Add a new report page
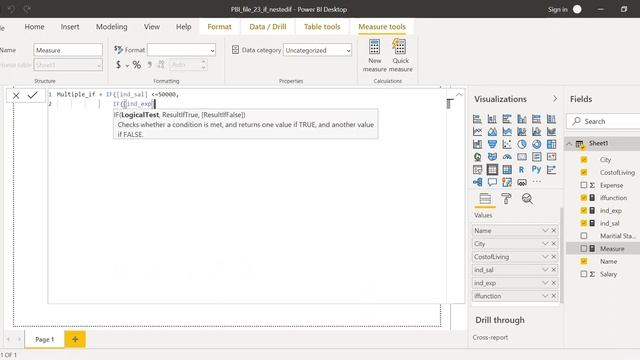Viewport: 640px width, 360px height. pyautogui.click(x=75, y=339)
